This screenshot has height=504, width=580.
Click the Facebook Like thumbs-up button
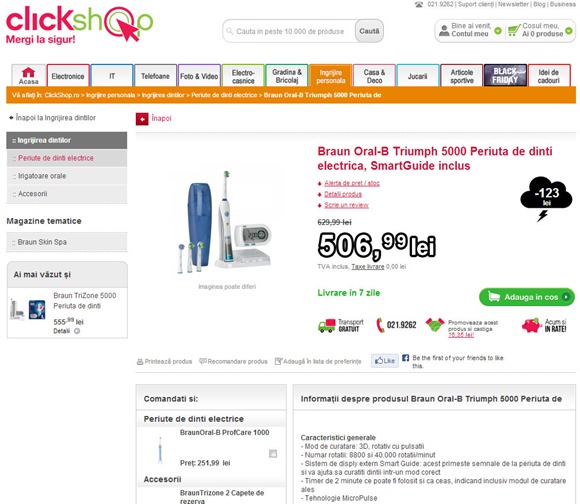point(385,361)
